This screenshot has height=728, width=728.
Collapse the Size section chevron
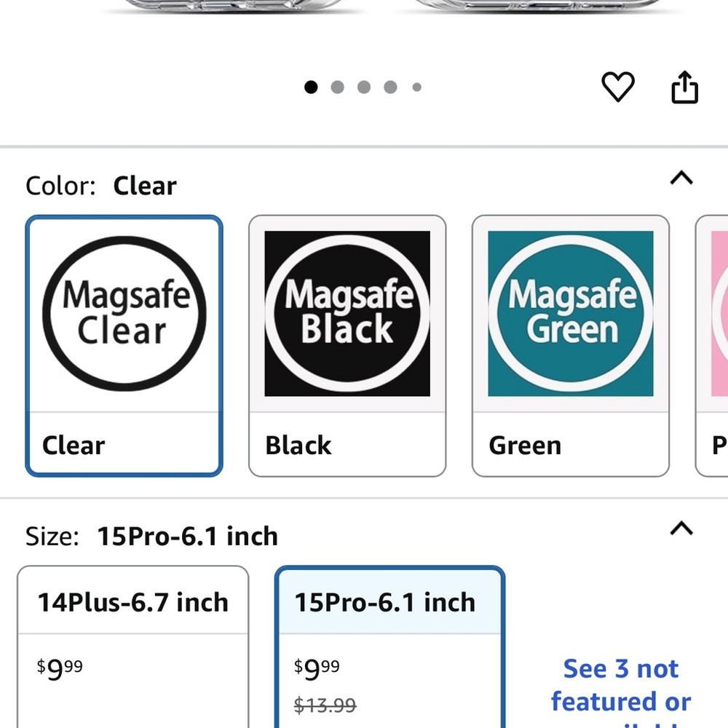[x=681, y=529]
